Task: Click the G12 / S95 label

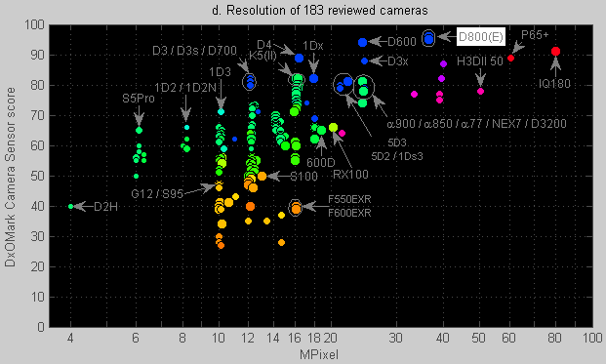Action: (157, 193)
